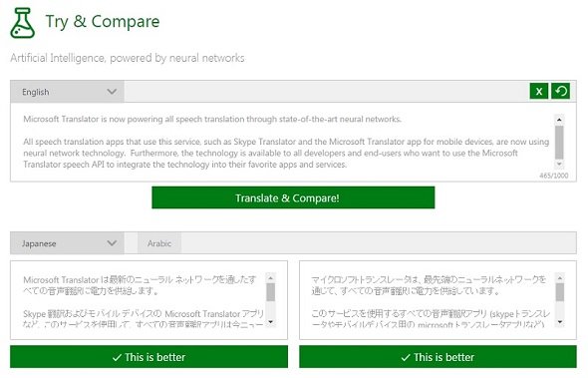Click scrollbar thumb in left translation box
The image size is (588, 378).
coord(270,292)
